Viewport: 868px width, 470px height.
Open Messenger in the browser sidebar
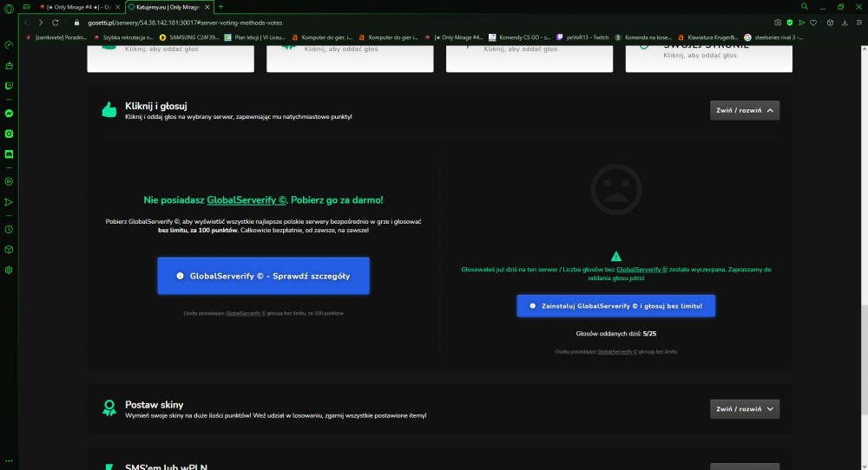(x=9, y=114)
